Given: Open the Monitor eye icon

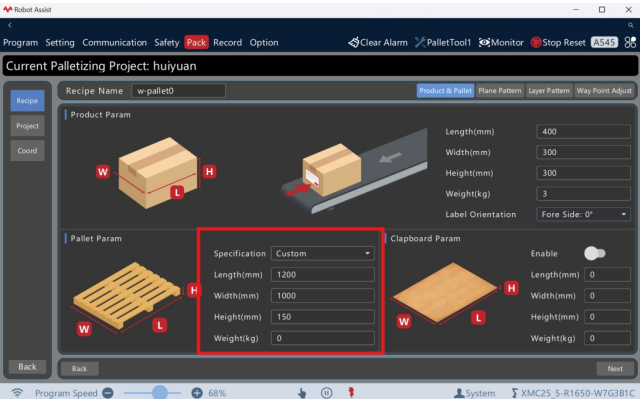Looking at the screenshot, I should (484, 42).
